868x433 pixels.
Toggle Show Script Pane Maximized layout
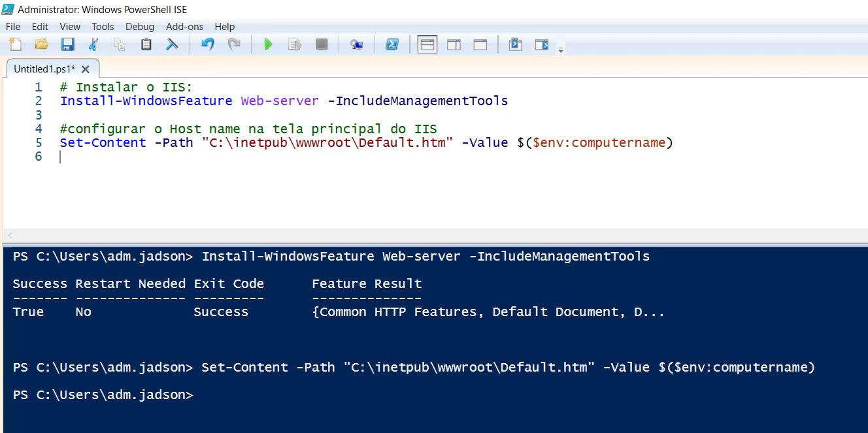(480, 44)
